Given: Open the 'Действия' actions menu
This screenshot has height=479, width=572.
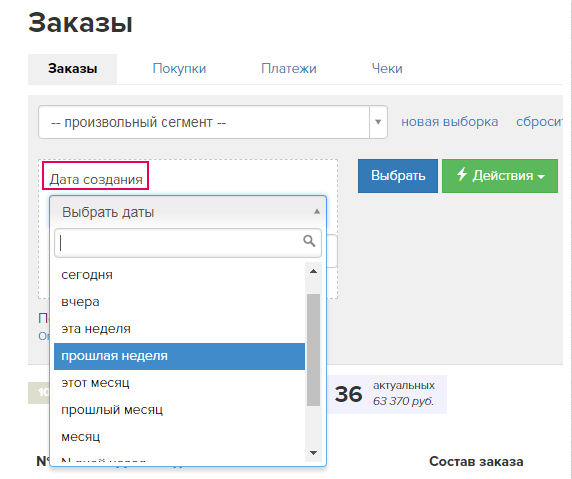Looking at the screenshot, I should pyautogui.click(x=500, y=176).
